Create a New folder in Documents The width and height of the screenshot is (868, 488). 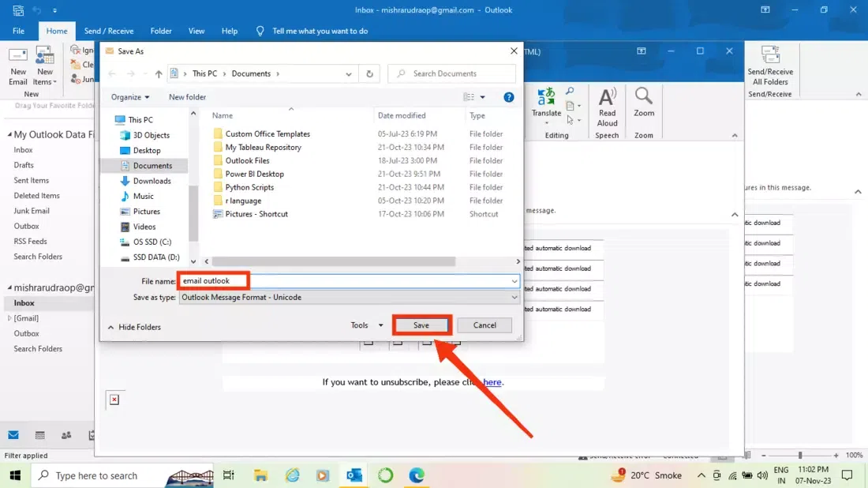coord(187,97)
